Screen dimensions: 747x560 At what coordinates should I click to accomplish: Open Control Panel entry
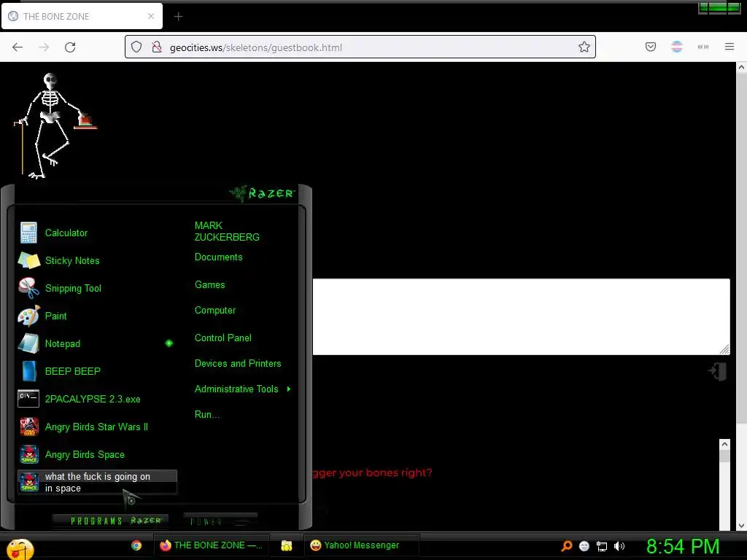pyautogui.click(x=223, y=338)
